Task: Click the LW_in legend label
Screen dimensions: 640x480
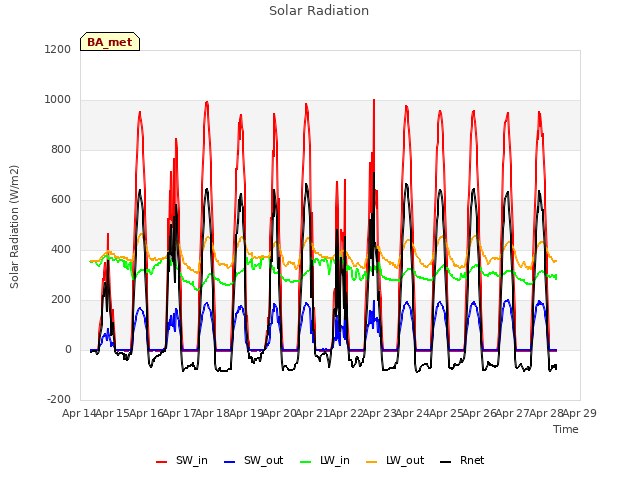Action: pos(335,460)
